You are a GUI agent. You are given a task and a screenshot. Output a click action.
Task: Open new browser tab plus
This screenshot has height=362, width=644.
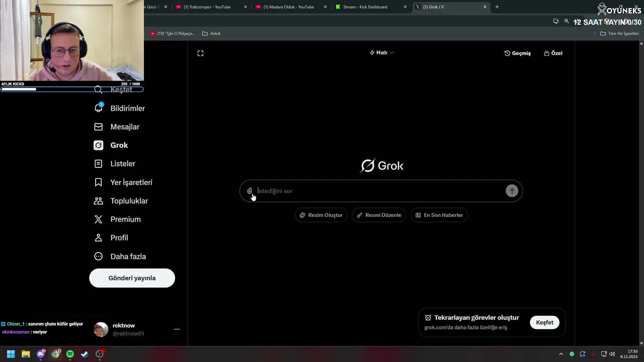[497, 7]
